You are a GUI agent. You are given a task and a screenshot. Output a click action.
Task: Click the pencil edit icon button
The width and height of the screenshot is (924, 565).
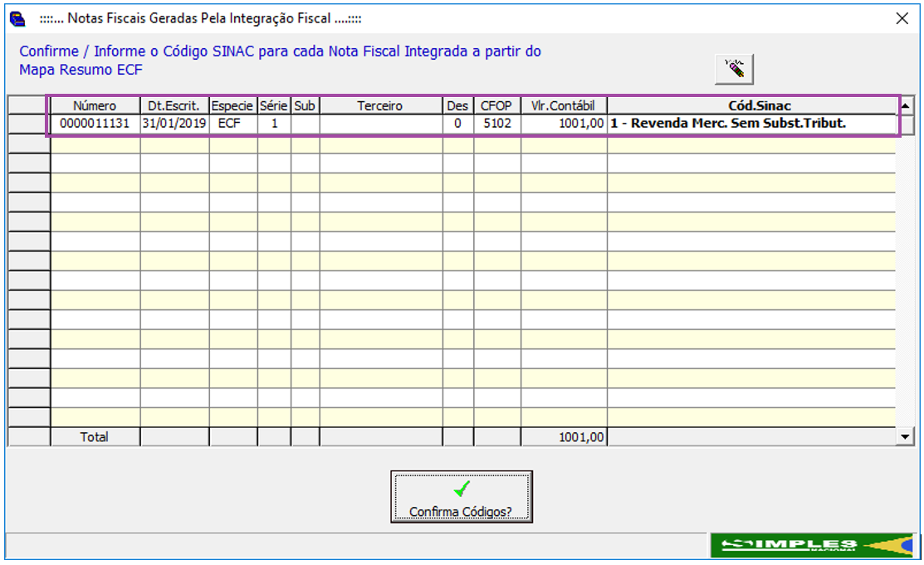click(x=734, y=69)
